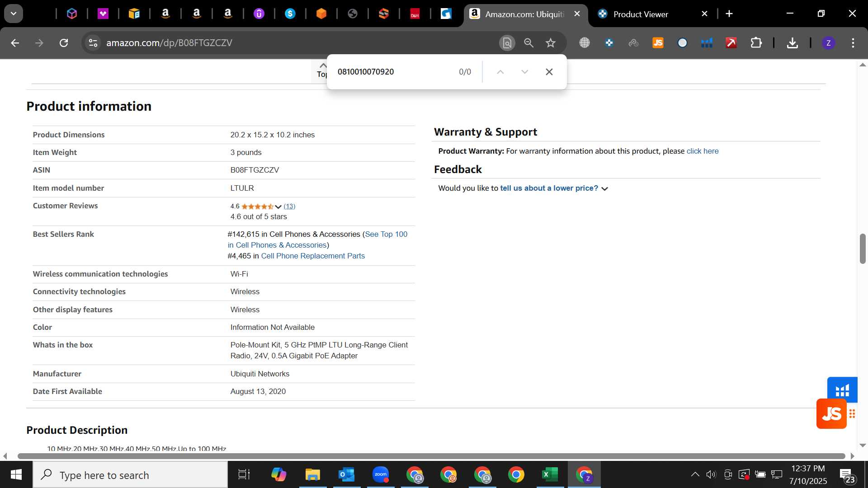The width and height of the screenshot is (868, 488).
Task: Go to next find result
Action: pyautogui.click(x=524, y=72)
